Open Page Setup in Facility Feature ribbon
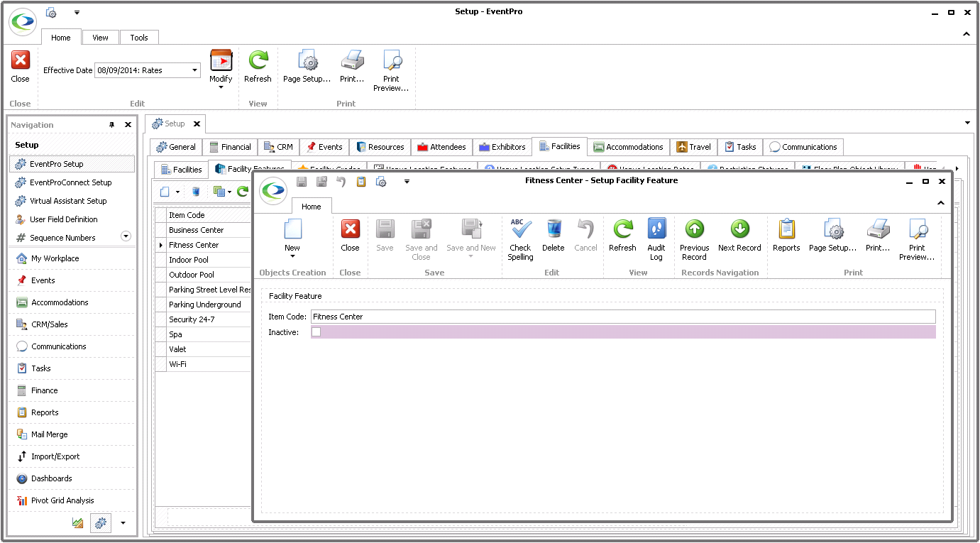980x543 pixels. (x=833, y=234)
